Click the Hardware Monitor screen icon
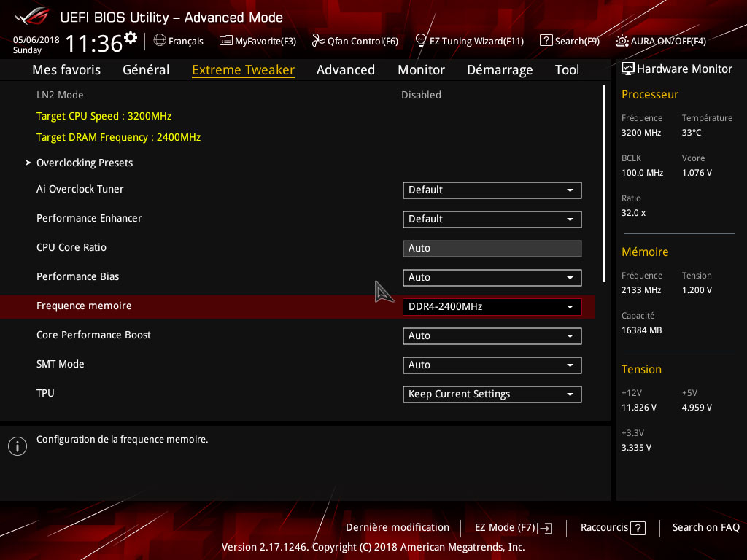 coord(628,69)
